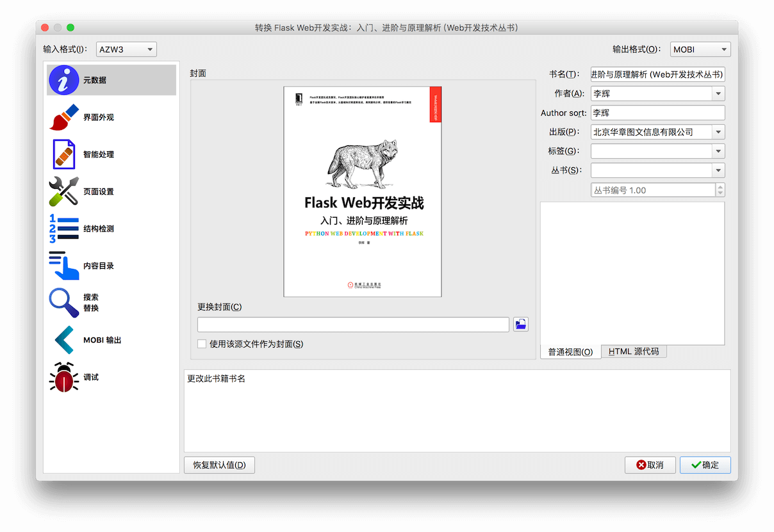Image resolution: width=774 pixels, height=532 pixels.
Task: Click the 丛书 series input field
Action: (651, 170)
